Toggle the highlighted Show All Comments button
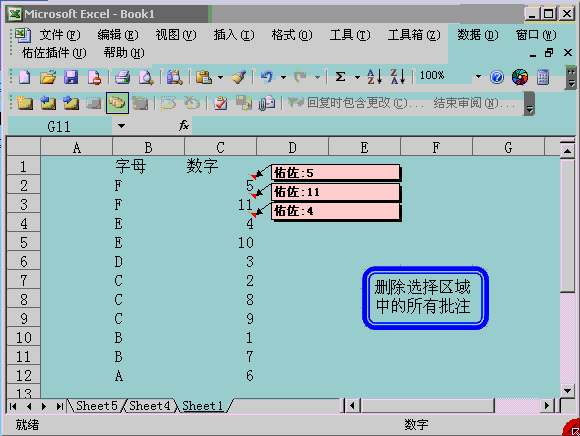The height and width of the screenshot is (436, 580). click(x=117, y=103)
